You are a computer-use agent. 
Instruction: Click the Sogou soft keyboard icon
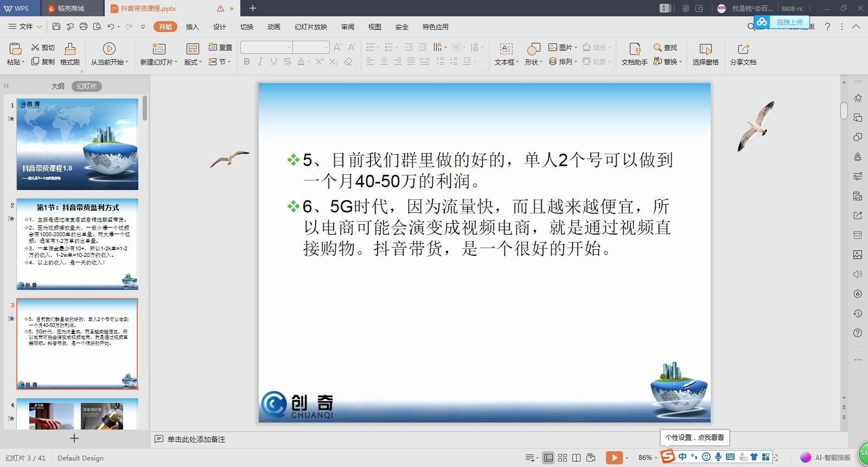730,457
